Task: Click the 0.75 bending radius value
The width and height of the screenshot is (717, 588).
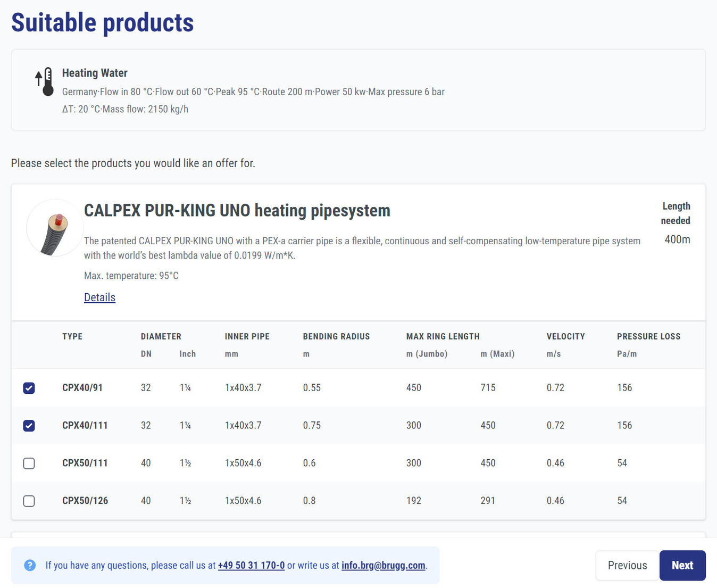Action: coord(312,426)
